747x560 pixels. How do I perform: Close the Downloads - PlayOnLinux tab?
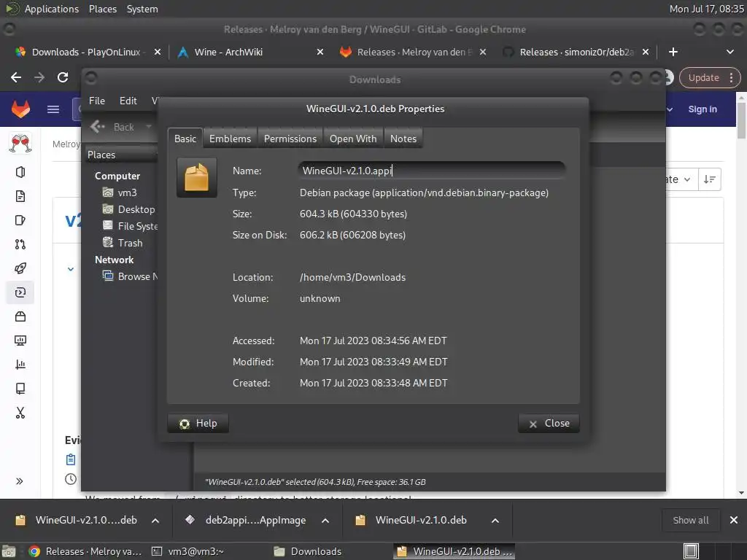coord(158,52)
